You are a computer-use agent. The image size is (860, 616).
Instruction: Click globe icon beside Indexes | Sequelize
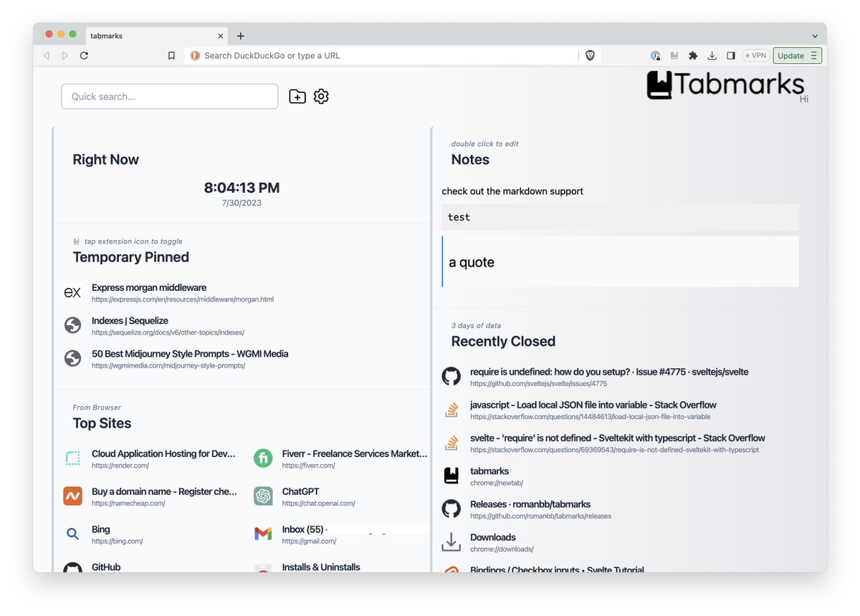click(x=72, y=326)
